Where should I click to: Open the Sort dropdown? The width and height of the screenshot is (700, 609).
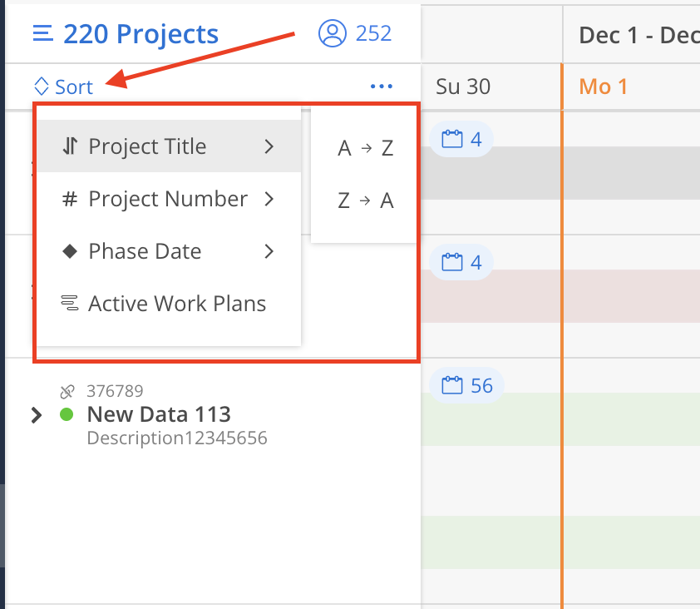63,87
